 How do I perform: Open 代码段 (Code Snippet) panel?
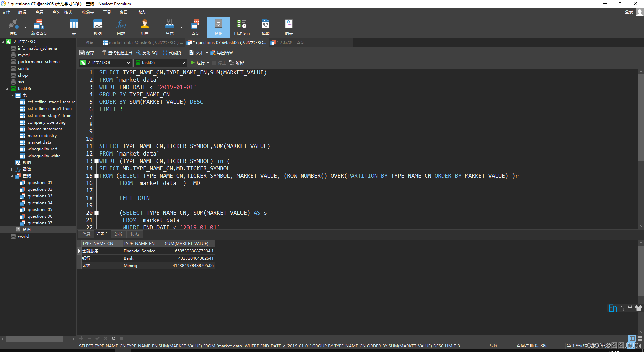(172, 53)
